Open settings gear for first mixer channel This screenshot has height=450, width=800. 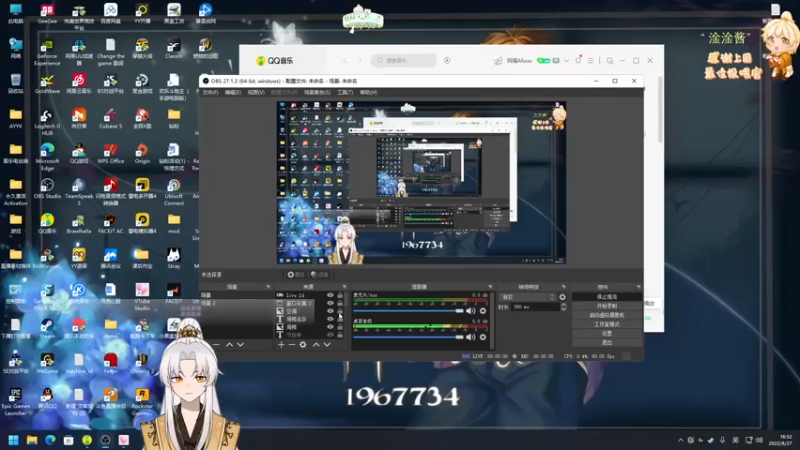(483, 311)
